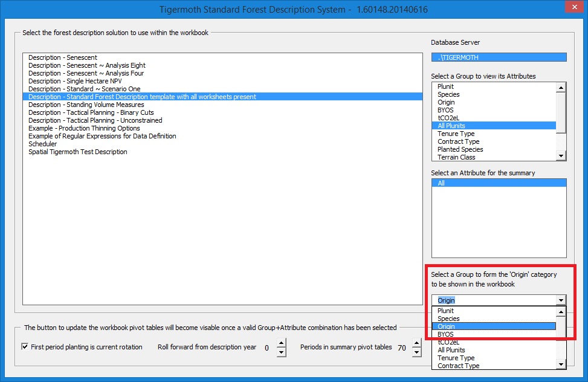This screenshot has width=588, height=382.
Task: Click Periods in summary pivot tables value 70
Action: (x=402, y=348)
